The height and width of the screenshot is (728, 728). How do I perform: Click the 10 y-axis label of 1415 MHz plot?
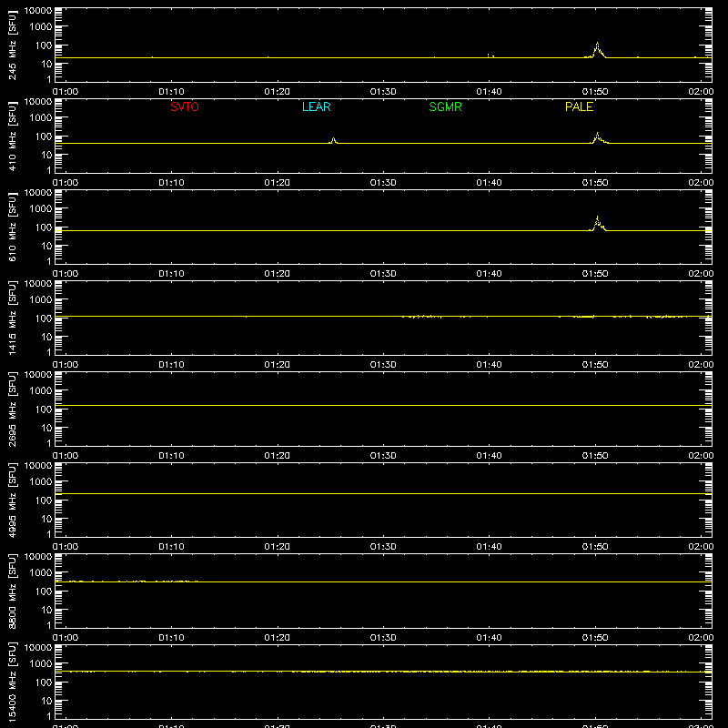pos(46,337)
